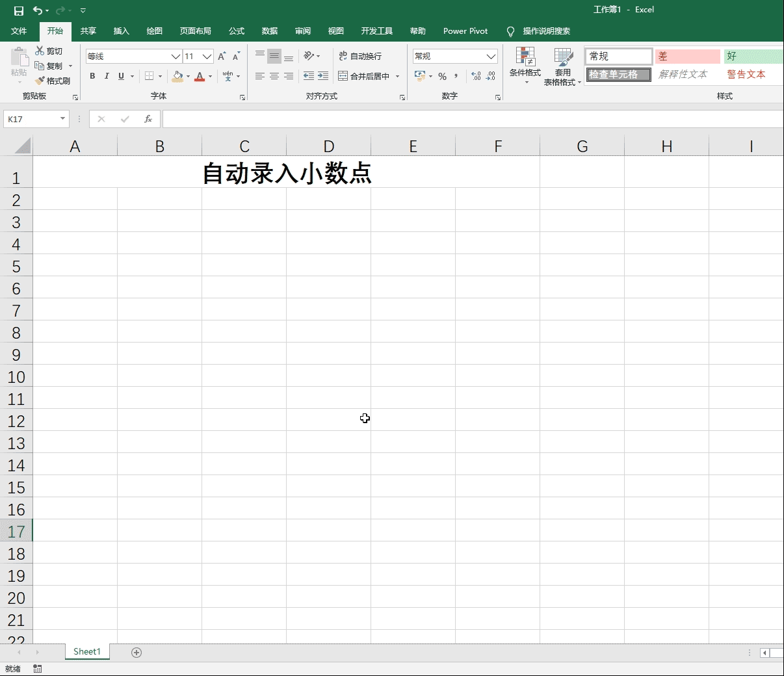Click the Merge & Center (合并后居中) icon
784x676 pixels.
pos(343,76)
